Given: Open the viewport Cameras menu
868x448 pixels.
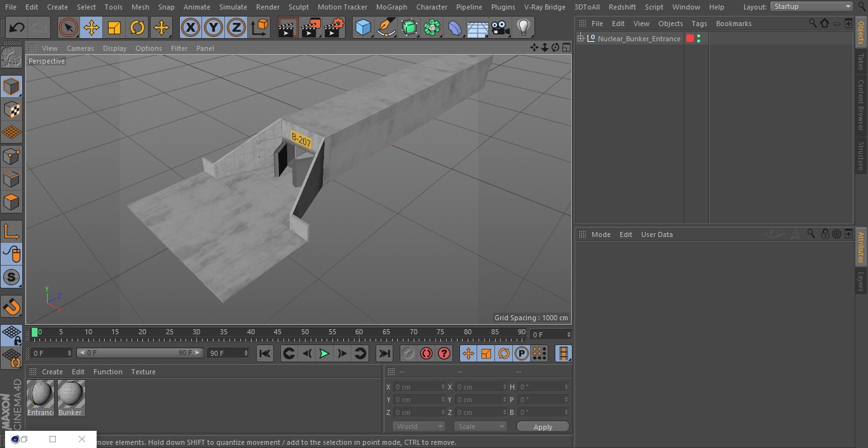Looking at the screenshot, I should [80, 48].
